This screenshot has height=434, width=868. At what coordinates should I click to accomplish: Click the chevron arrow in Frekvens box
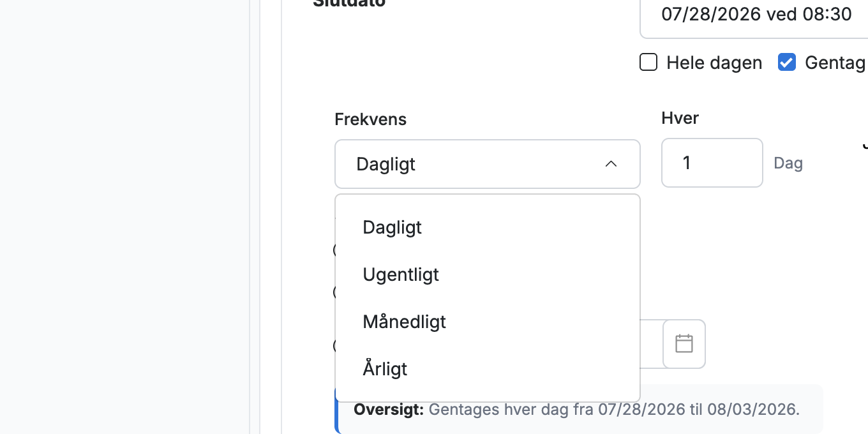coord(611,164)
